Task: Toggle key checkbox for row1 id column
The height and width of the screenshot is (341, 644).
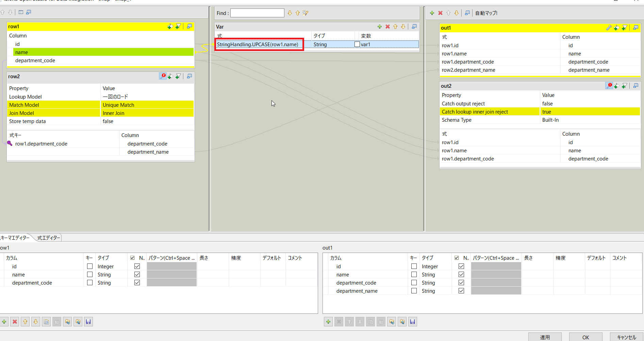Action: 90,267
